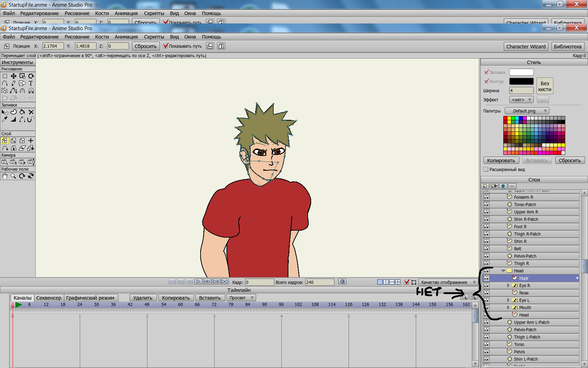Click the Character Wizard button
Screen dimensions: 588x368
tap(526, 46)
